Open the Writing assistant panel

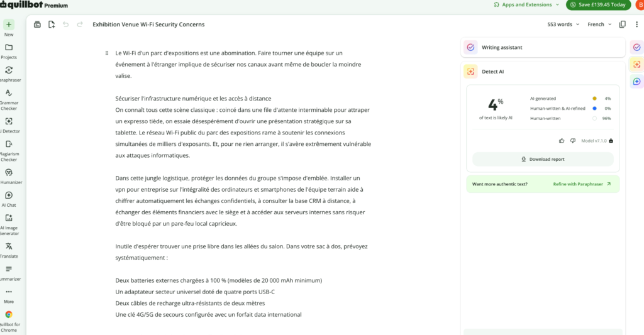click(x=544, y=47)
